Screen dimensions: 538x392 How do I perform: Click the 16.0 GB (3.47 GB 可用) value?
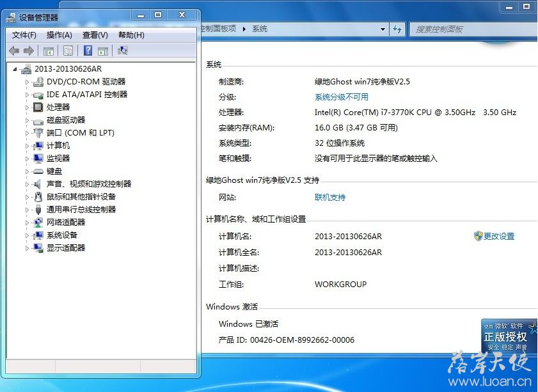click(x=356, y=128)
